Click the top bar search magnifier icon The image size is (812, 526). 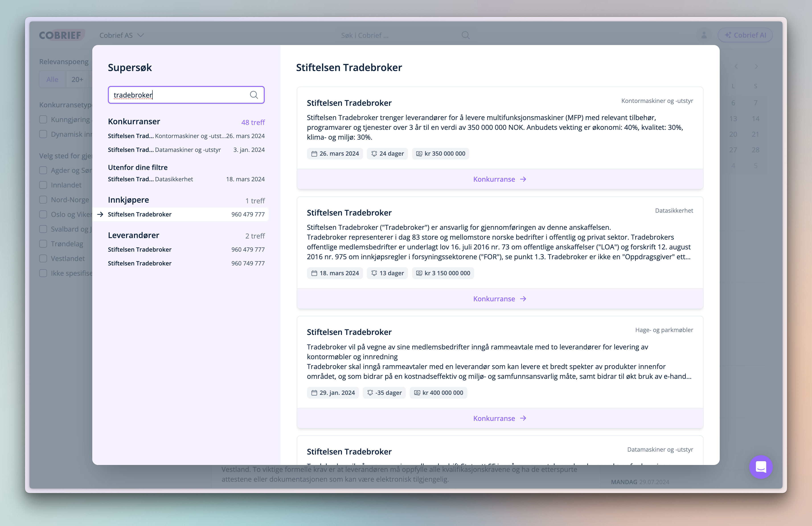point(465,35)
